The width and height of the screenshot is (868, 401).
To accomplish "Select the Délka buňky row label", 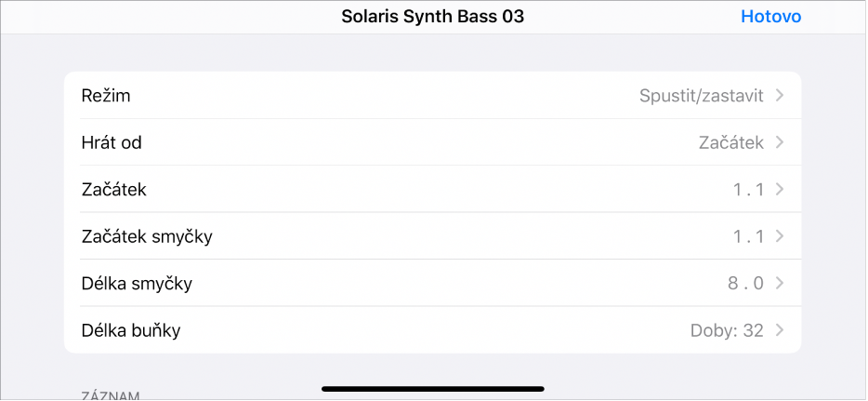I will point(133,329).
